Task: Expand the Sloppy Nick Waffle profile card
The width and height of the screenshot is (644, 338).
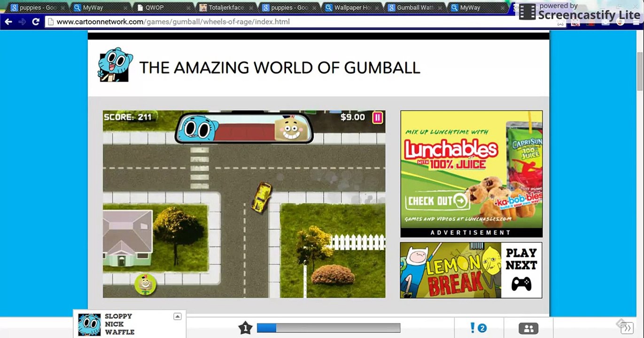Action: [177, 316]
